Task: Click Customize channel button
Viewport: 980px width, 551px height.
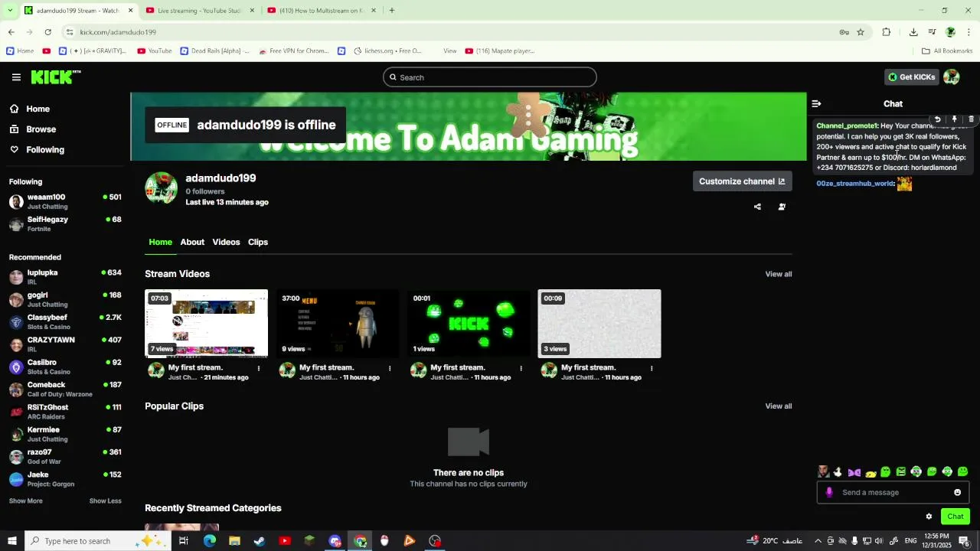Action: coord(742,181)
